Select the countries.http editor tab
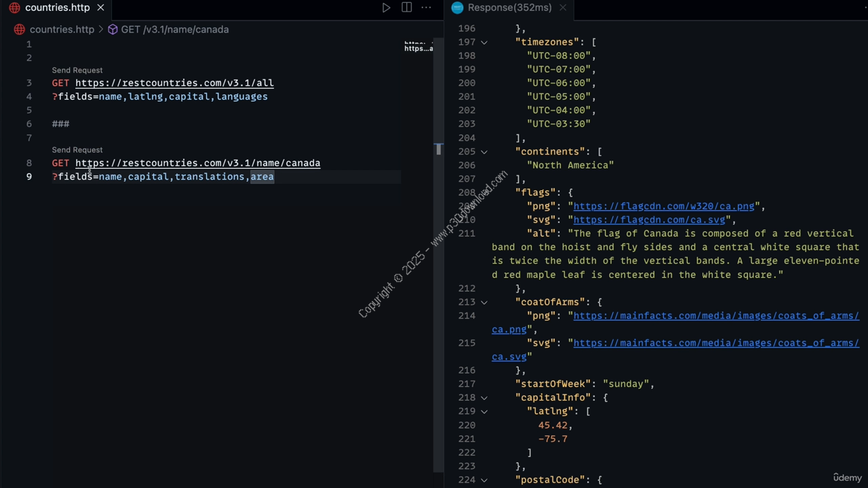Screen dimensions: 868x488 (57, 7)
